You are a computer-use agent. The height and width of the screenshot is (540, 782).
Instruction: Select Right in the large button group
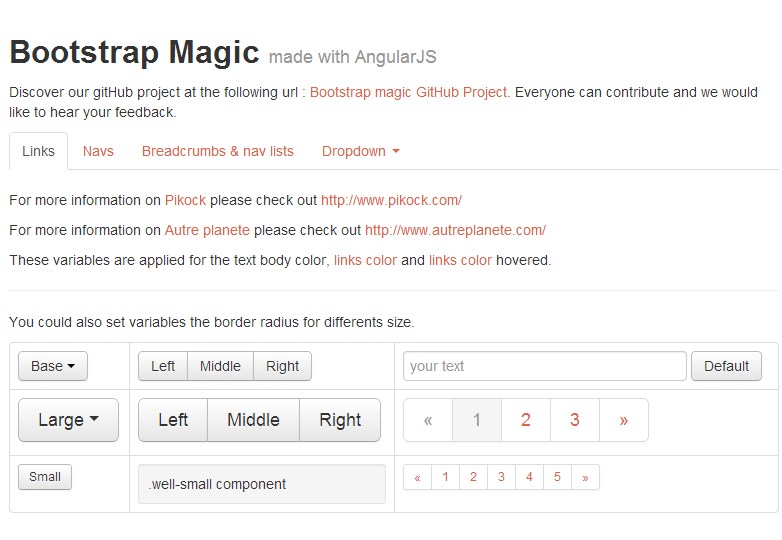(340, 420)
